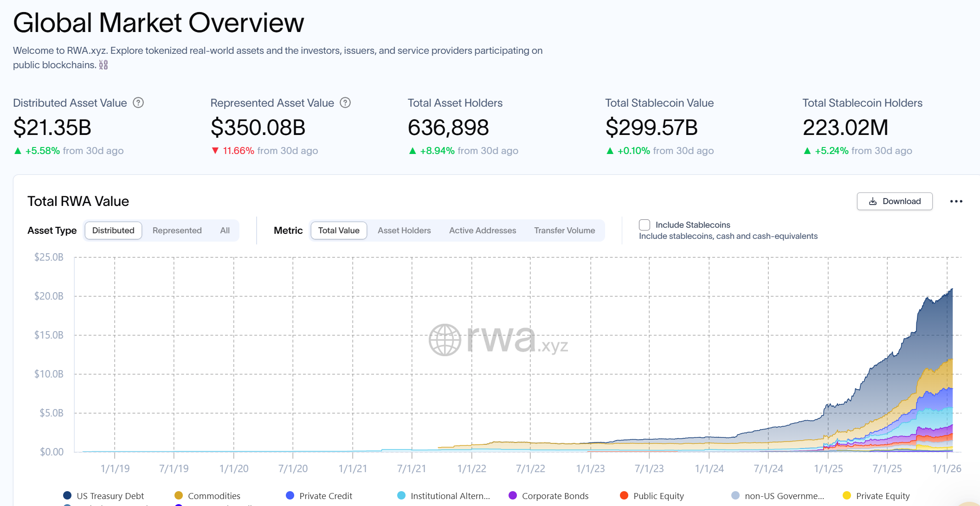Click the US Treasury Debt legend dot
This screenshot has width=980, height=506.
[67, 495]
